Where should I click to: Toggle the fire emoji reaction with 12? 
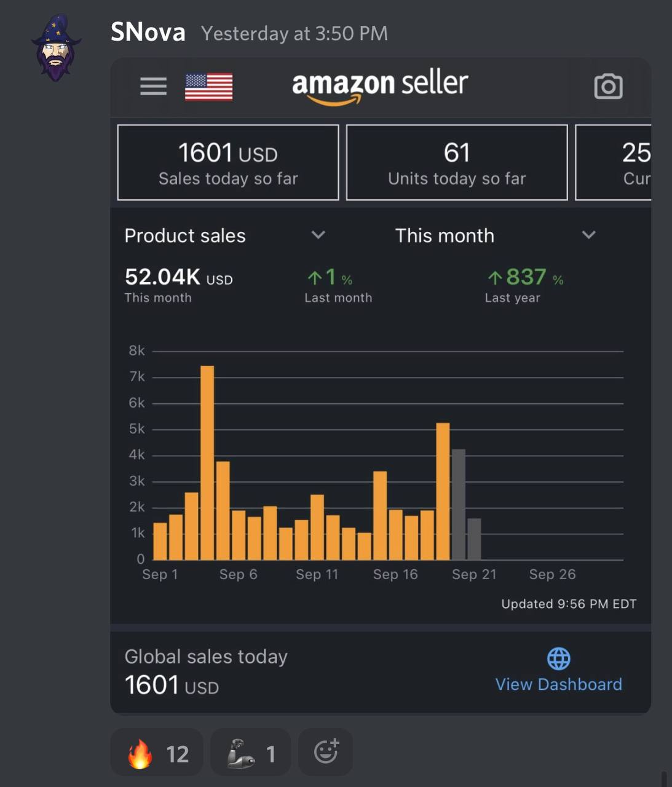[x=157, y=753]
